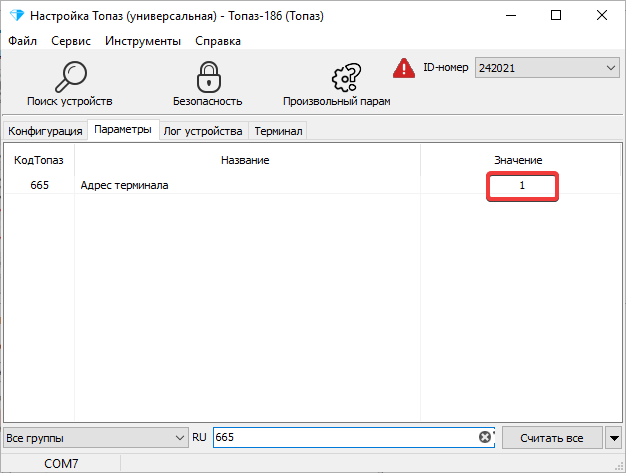The width and height of the screenshot is (626, 473).
Task: Minimize the Настройка Топаз window
Action: tap(511, 16)
